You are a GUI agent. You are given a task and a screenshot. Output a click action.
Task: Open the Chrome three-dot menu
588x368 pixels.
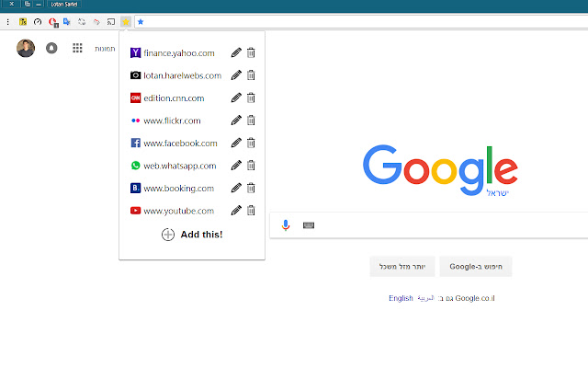(x=7, y=22)
